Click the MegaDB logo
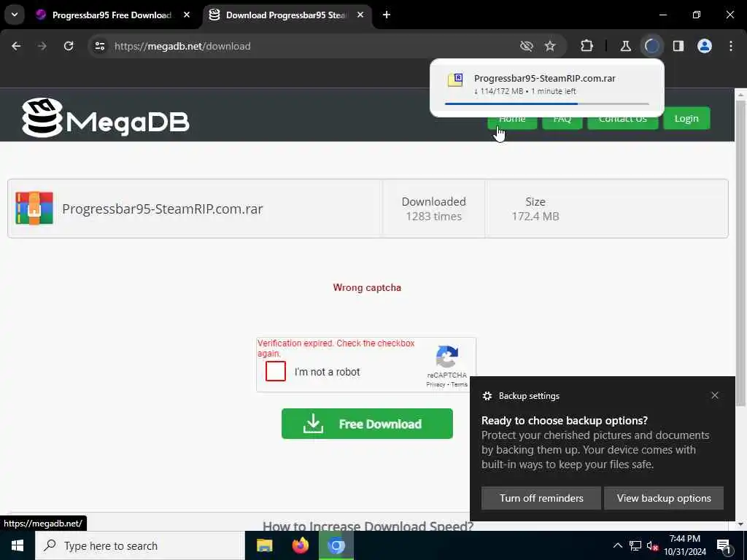 pos(105,118)
